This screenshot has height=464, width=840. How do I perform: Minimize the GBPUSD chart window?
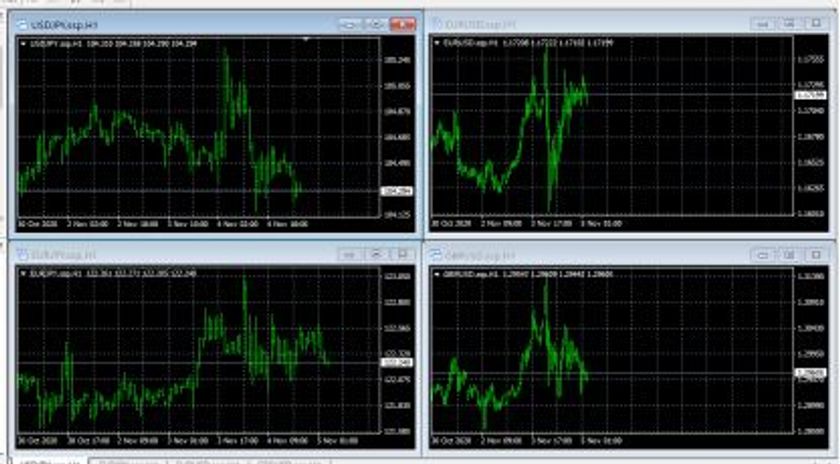[763, 255]
